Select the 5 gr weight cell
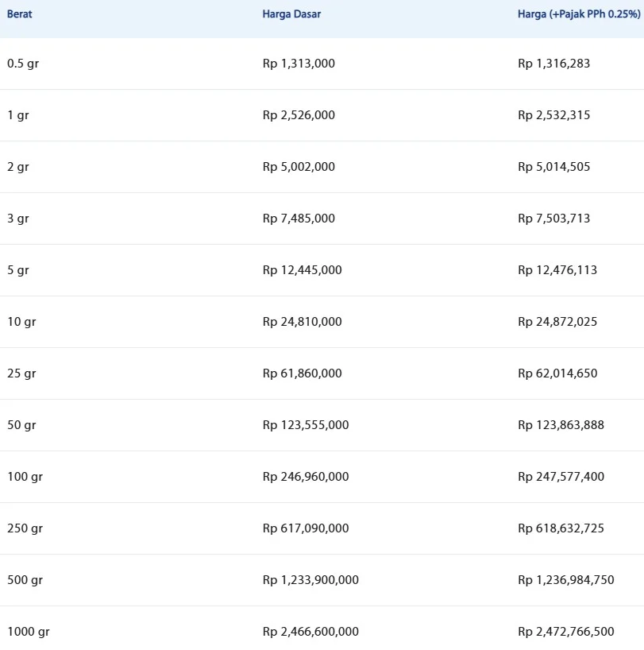 17,270
